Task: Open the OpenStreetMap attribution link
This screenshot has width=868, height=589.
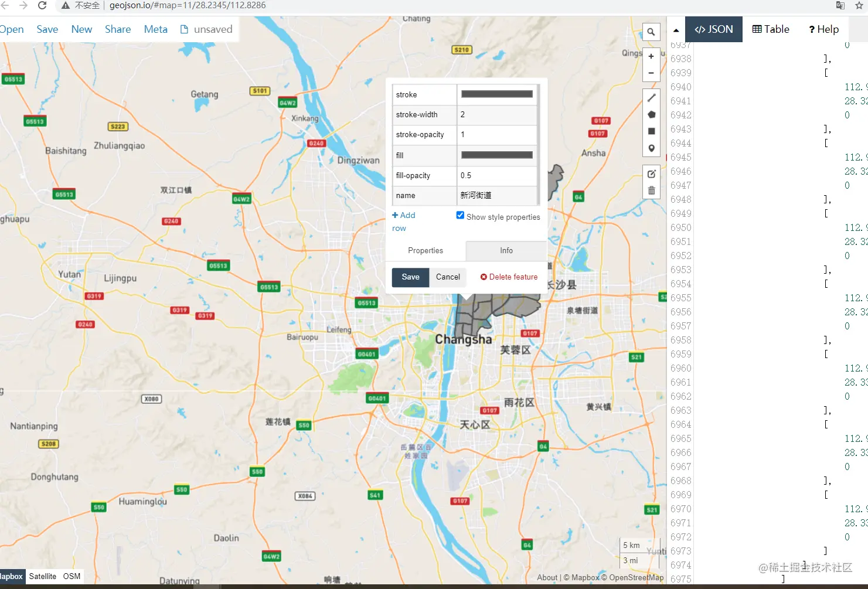Action: (x=633, y=577)
